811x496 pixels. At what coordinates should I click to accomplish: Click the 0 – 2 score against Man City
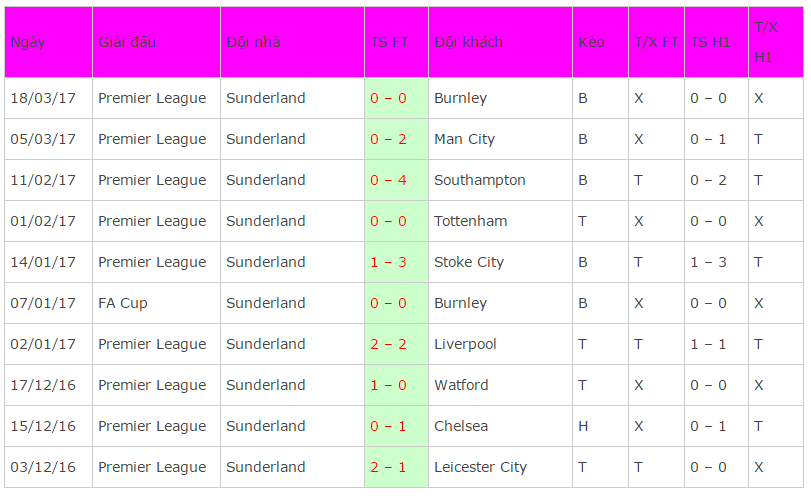pyautogui.click(x=388, y=139)
